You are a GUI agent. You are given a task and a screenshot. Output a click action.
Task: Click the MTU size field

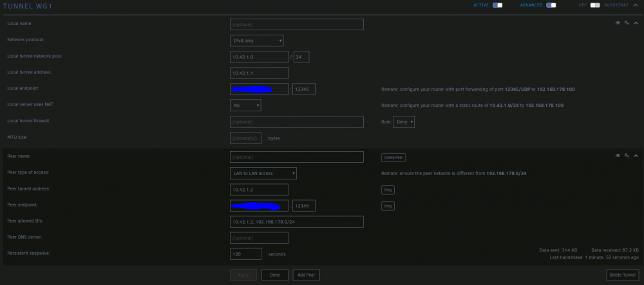245,138
